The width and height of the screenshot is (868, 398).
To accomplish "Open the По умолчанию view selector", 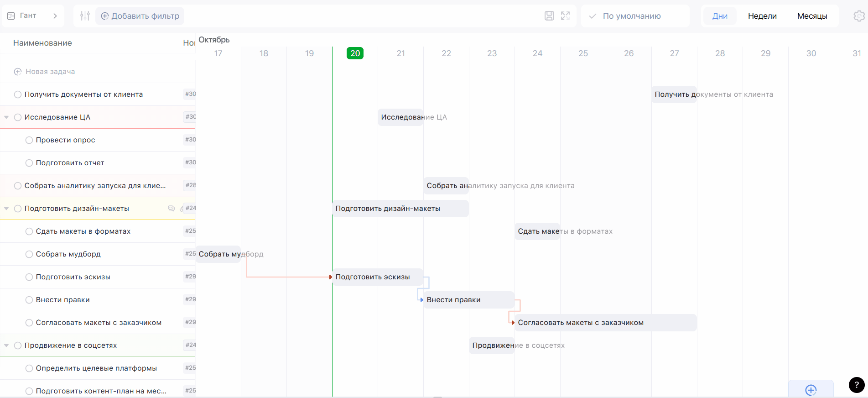I will point(631,16).
